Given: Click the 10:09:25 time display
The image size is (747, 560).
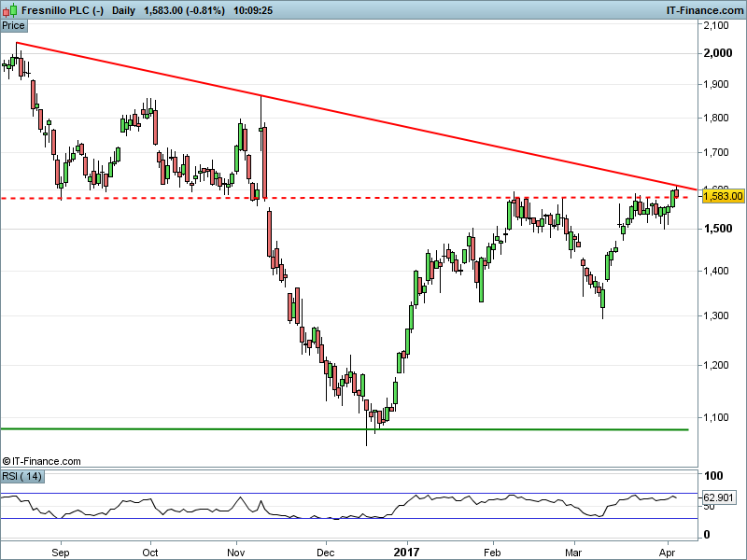Looking at the screenshot, I should tap(253, 10).
